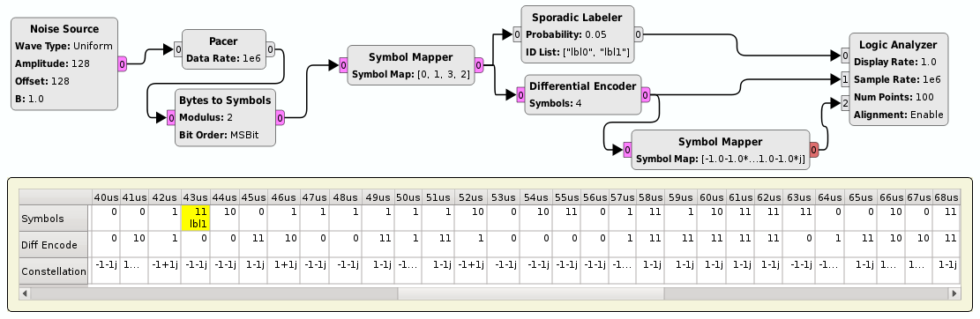The width and height of the screenshot is (980, 319).
Task: Click input port of [0, 1, 3, 2] Symbol Mapper
Action: [344, 65]
